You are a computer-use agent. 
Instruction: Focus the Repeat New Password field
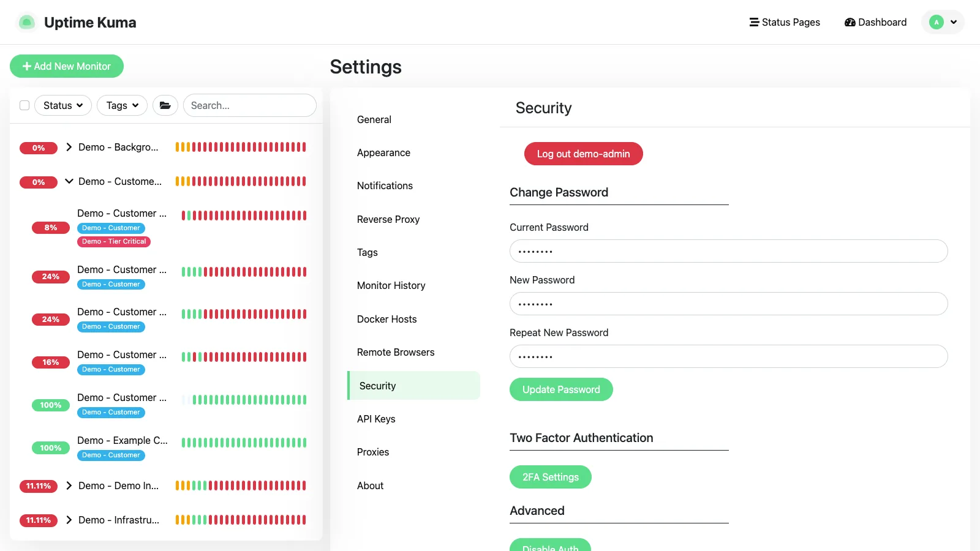click(x=729, y=356)
